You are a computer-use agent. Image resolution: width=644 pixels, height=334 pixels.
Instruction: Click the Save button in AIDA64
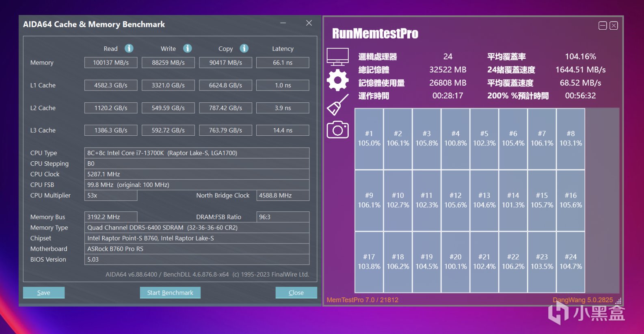[44, 293]
